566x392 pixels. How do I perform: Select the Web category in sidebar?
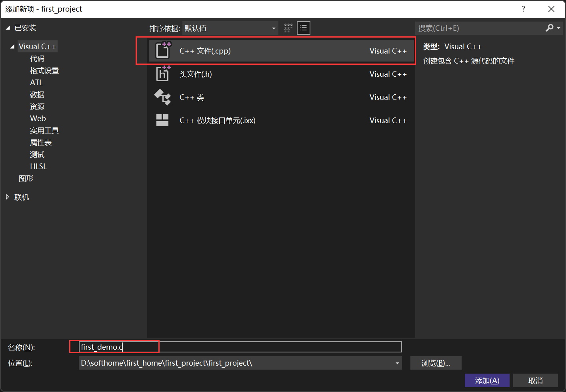[38, 118]
